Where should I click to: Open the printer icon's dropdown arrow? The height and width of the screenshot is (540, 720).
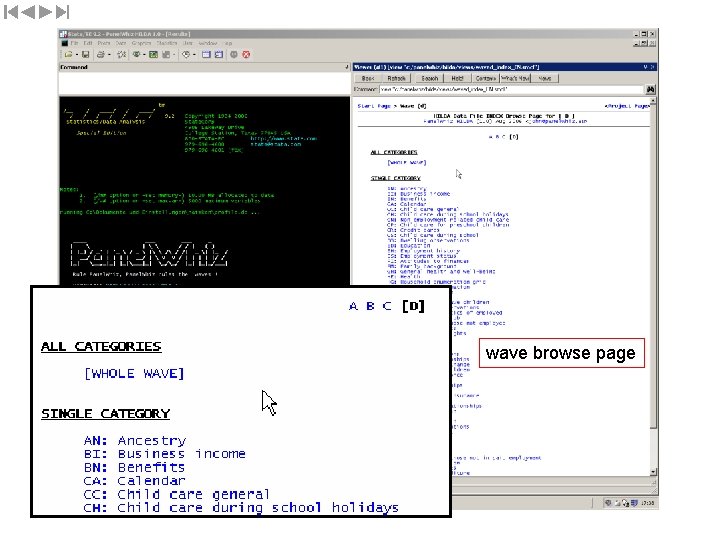click(x=109, y=55)
